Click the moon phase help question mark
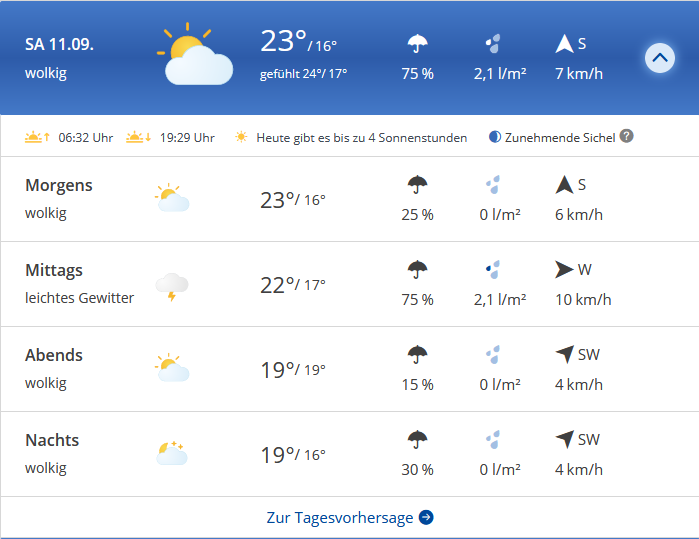The image size is (699, 539). click(626, 136)
